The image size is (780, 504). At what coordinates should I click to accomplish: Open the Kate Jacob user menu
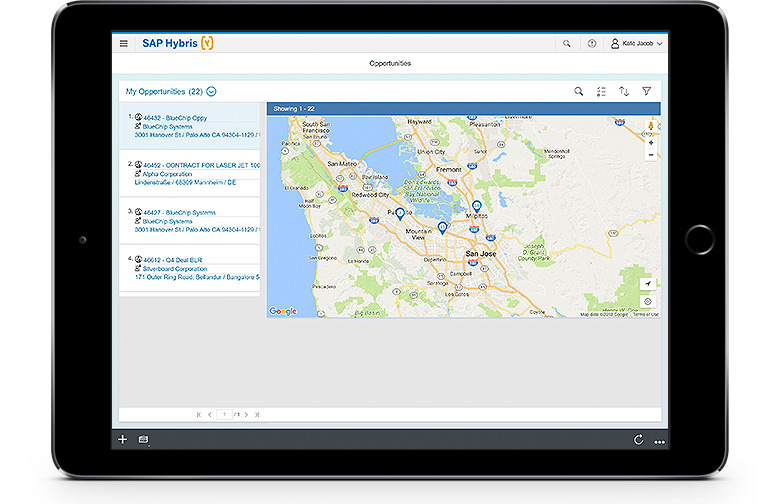[x=637, y=44]
